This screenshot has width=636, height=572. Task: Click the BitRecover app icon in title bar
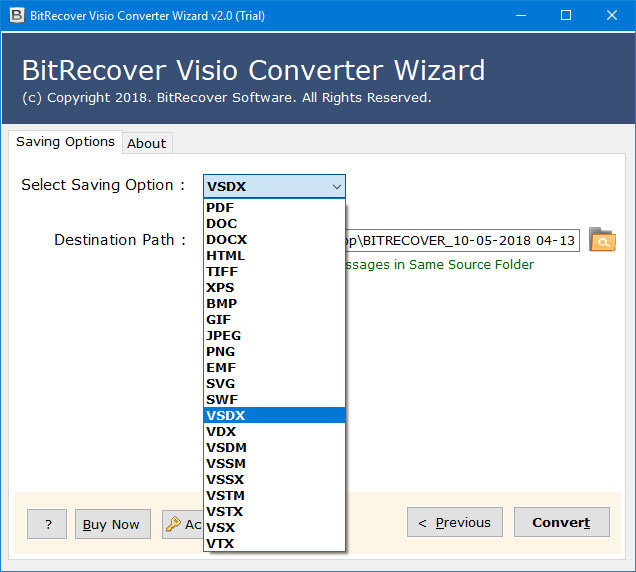tap(17, 15)
